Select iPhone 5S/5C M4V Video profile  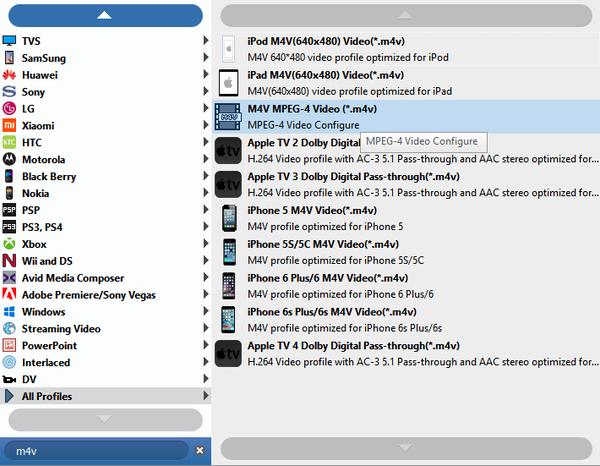coord(406,252)
